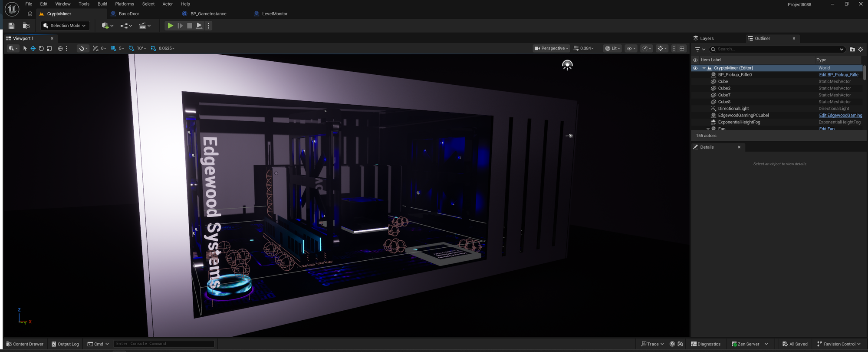The image size is (868, 352).
Task: Open the Output Log
Action: [65, 344]
